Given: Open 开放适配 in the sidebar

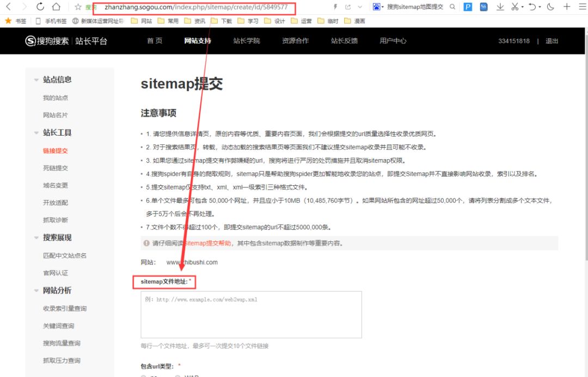Looking at the screenshot, I should point(56,203).
